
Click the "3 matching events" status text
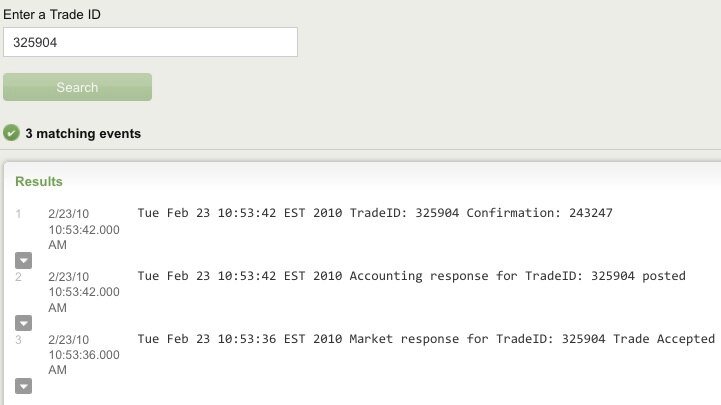[x=83, y=133]
